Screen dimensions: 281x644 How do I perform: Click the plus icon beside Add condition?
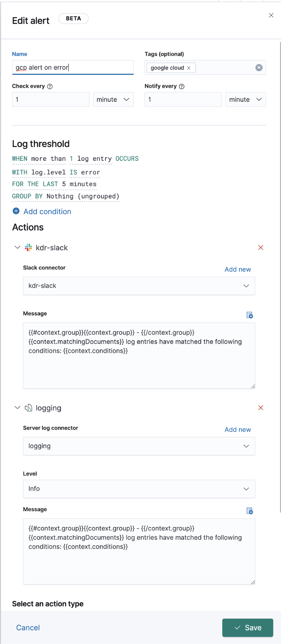point(16,211)
